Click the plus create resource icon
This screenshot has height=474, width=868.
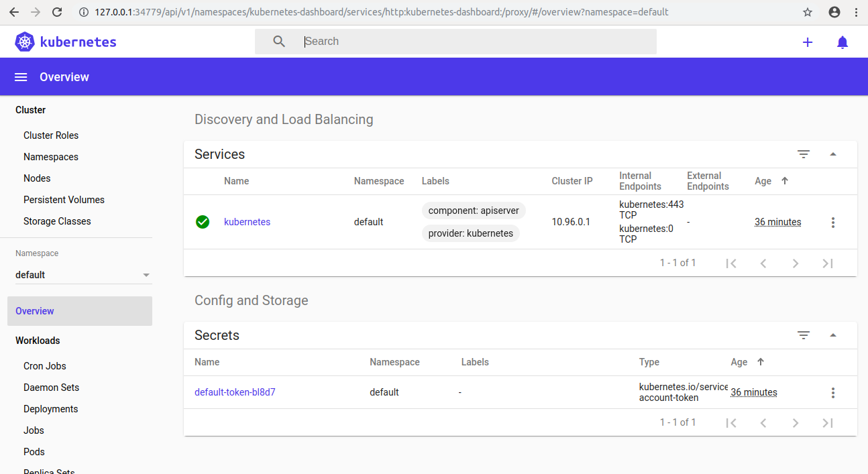tap(808, 42)
